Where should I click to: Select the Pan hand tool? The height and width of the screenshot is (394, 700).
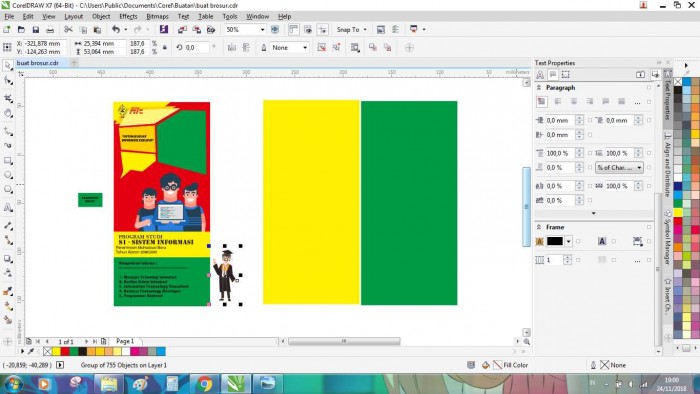pyautogui.click(x=8, y=113)
